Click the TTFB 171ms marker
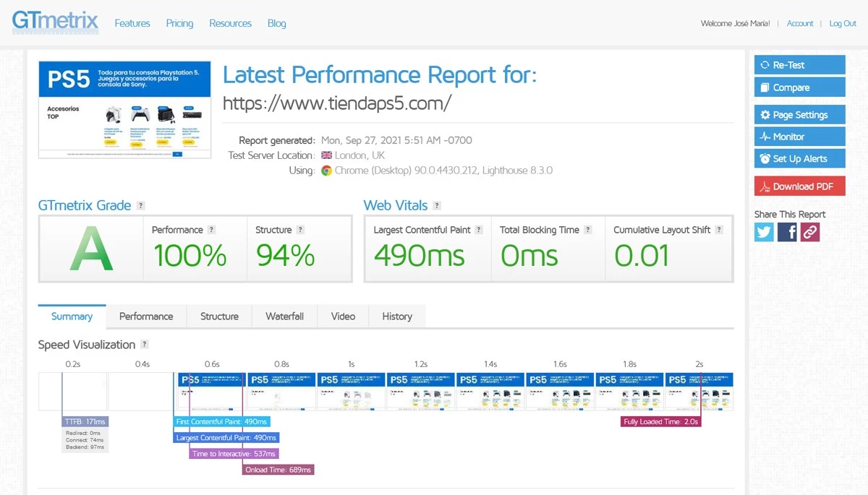The image size is (868, 495). (x=85, y=421)
